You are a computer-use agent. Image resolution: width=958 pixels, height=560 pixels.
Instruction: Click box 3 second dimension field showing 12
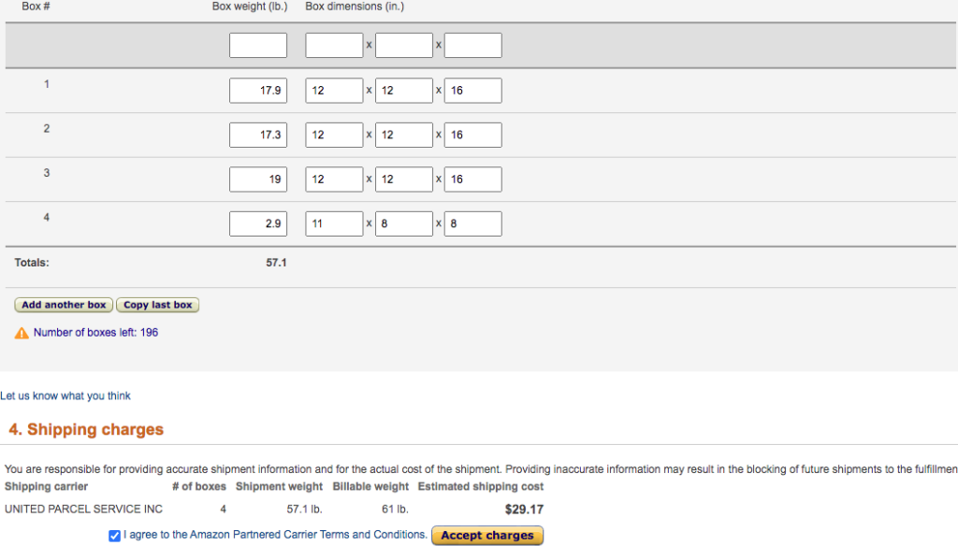[404, 179]
